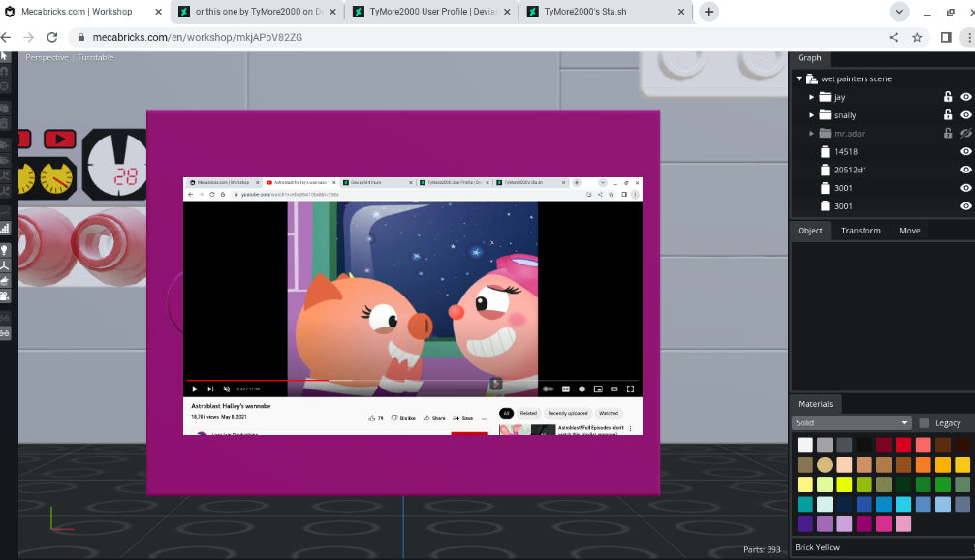Choose the cursor select tool in left toolbar

point(4,56)
